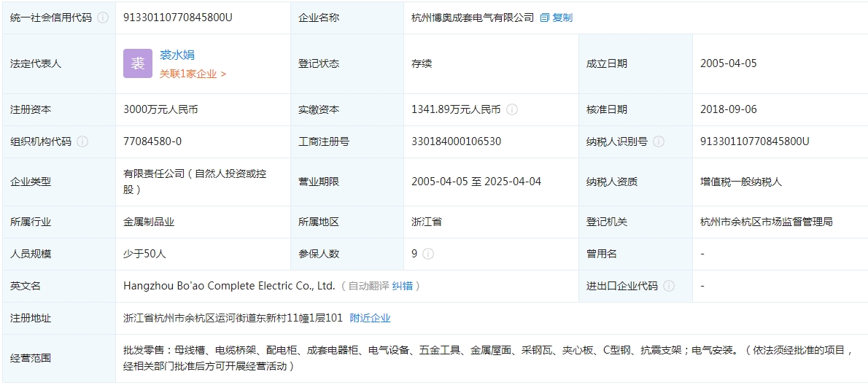Click the purple 裘 avatar badge
Screen dimensions: 868x385
pos(138,63)
